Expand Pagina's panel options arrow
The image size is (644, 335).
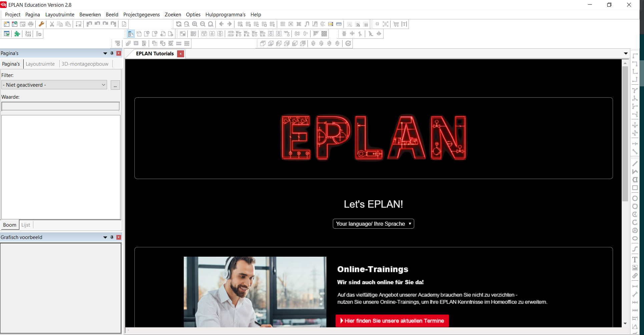105,53
